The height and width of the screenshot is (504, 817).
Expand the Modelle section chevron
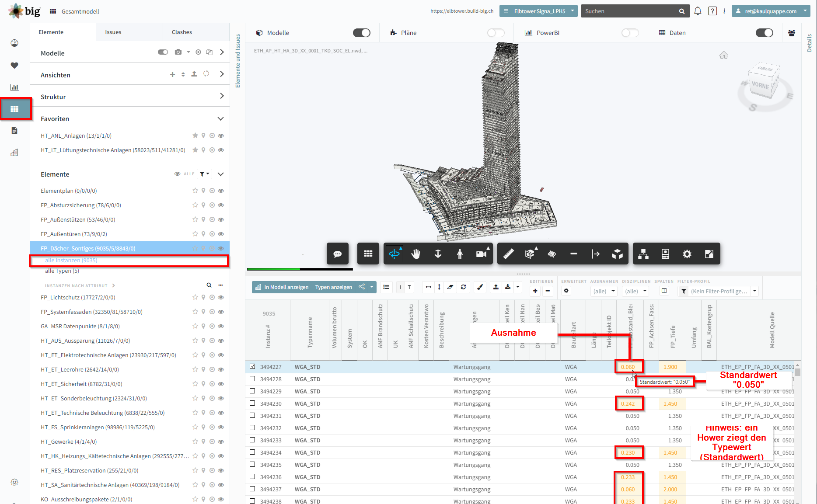point(222,52)
